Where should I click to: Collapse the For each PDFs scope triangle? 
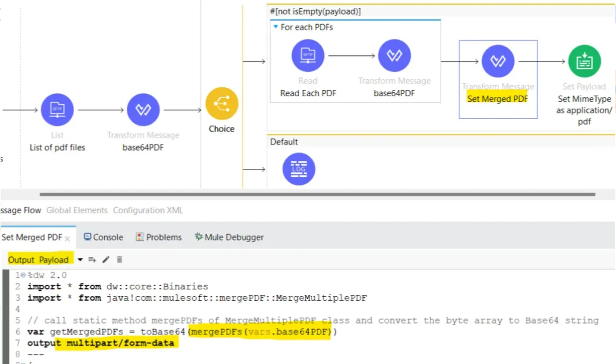[x=276, y=27]
